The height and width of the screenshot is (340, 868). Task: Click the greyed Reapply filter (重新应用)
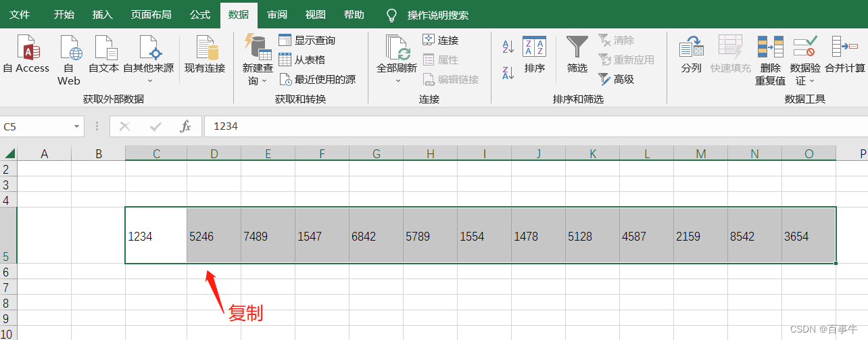pyautogui.click(x=626, y=59)
